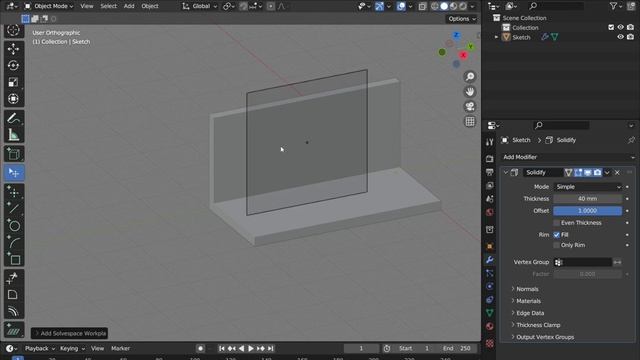Screen dimensions: 640x360
Task: Toggle Solidify modifier viewport display
Action: pyautogui.click(x=588, y=173)
